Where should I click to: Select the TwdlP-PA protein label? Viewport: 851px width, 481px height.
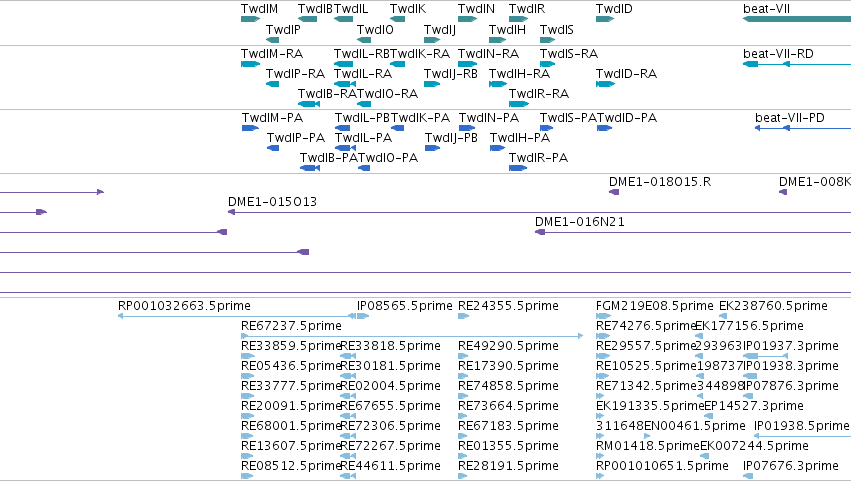click(x=296, y=138)
